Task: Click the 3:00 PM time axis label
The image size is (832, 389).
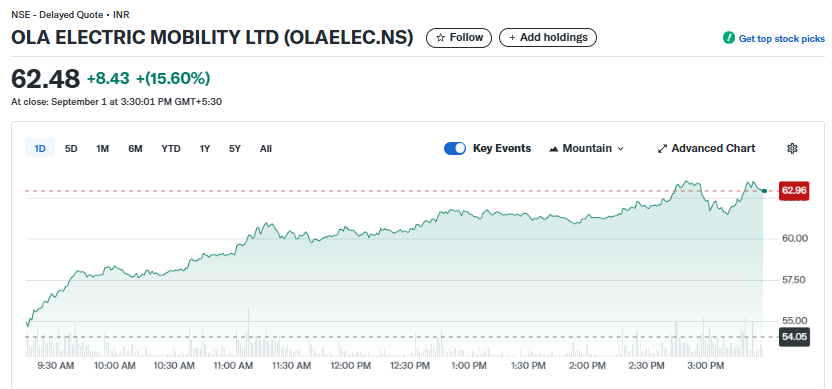Action: (706, 366)
